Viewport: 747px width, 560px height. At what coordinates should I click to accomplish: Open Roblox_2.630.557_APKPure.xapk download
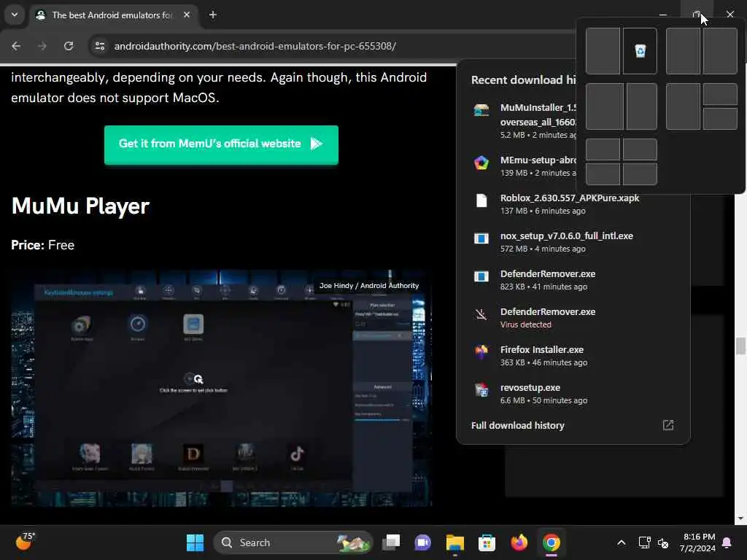click(573, 204)
